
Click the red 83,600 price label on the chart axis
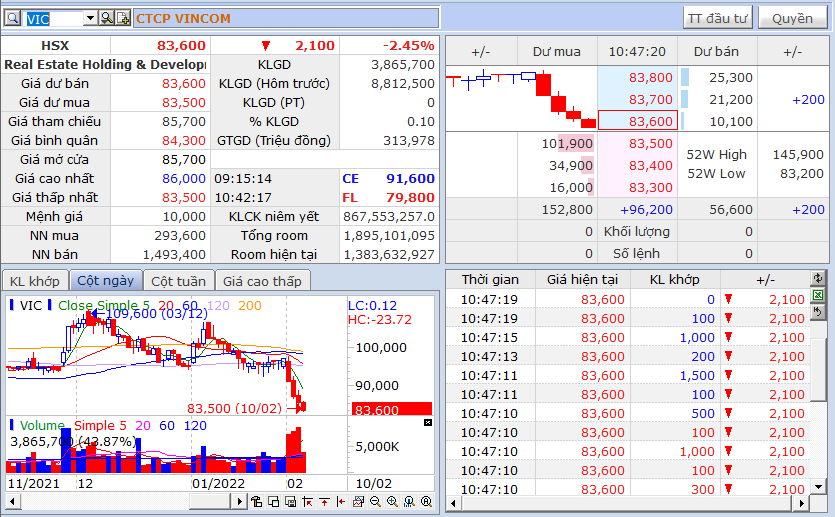392,409
